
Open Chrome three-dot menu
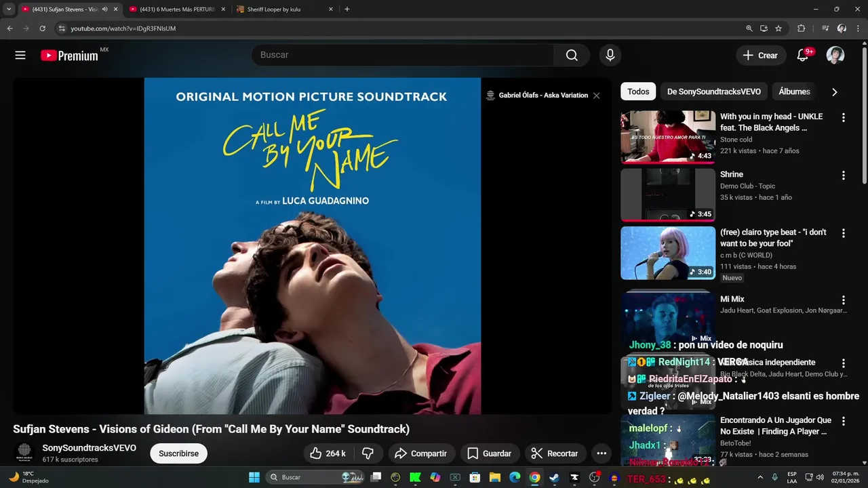point(857,28)
